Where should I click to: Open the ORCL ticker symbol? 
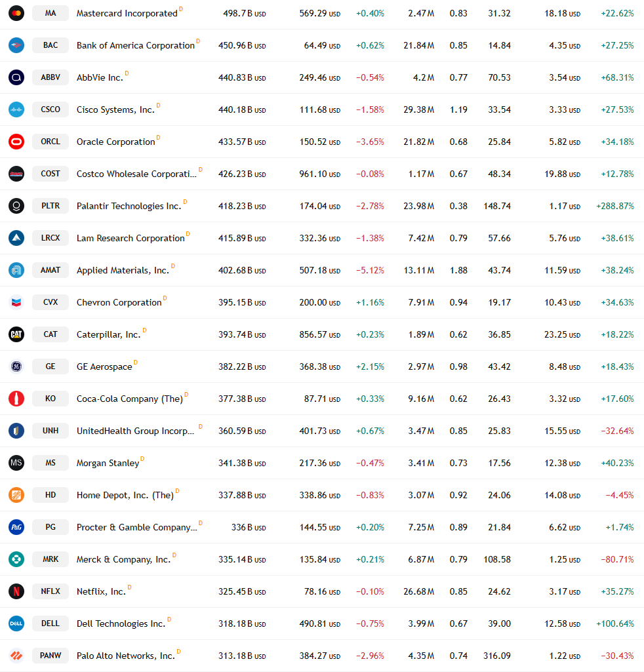(50, 142)
